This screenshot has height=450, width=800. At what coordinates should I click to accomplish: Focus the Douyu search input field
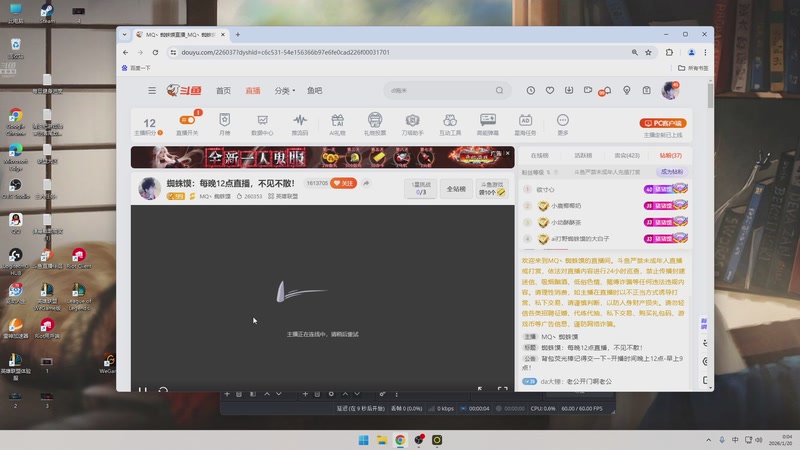point(439,90)
